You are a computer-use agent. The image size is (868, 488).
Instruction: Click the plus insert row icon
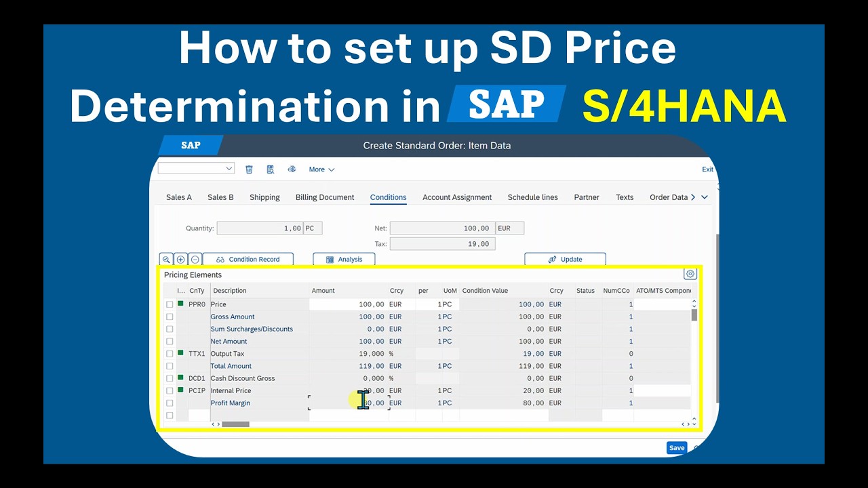click(180, 260)
